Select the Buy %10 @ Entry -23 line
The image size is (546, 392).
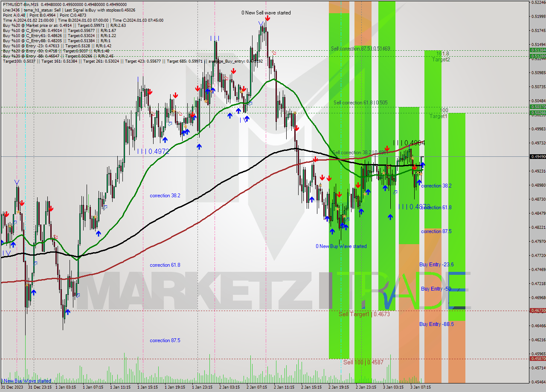point(57,46)
